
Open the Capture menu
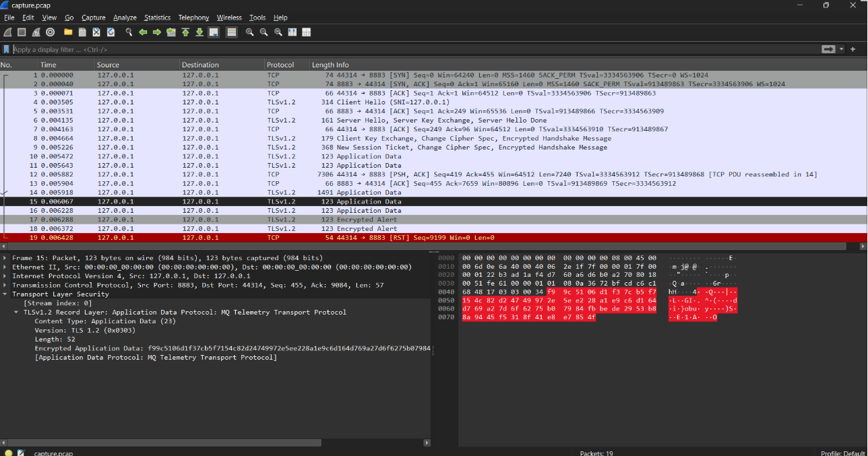(94, 18)
